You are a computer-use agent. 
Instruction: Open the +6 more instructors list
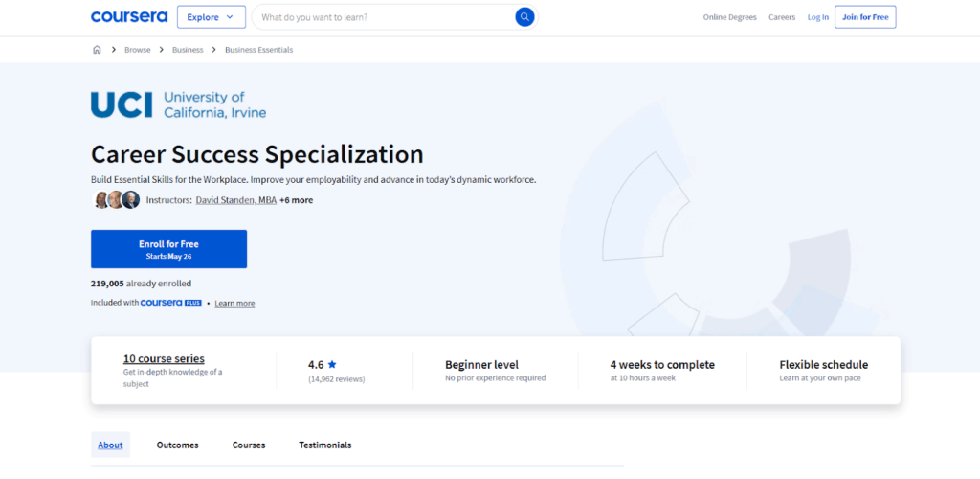296,200
